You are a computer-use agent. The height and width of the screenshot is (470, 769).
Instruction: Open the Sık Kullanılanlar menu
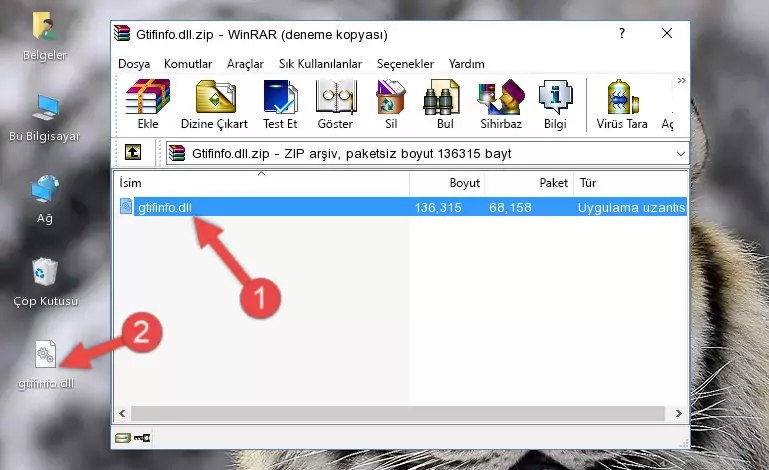point(320,64)
